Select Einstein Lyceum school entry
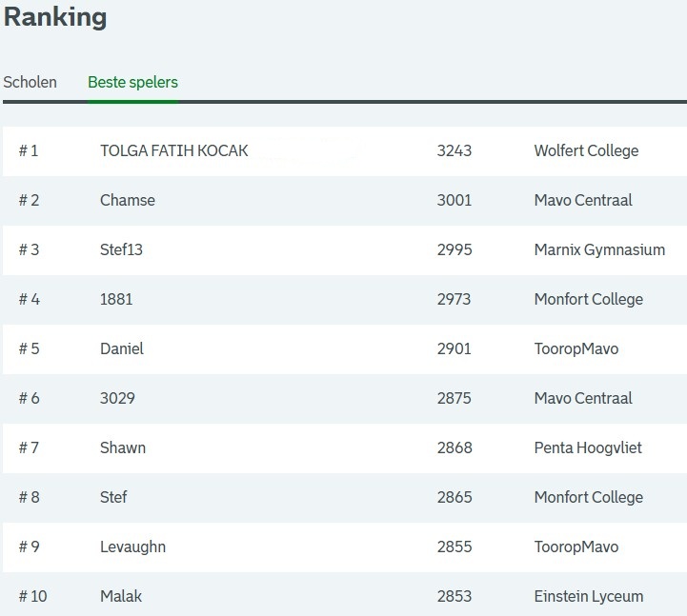Screen dimensions: 687x616 [588, 596]
